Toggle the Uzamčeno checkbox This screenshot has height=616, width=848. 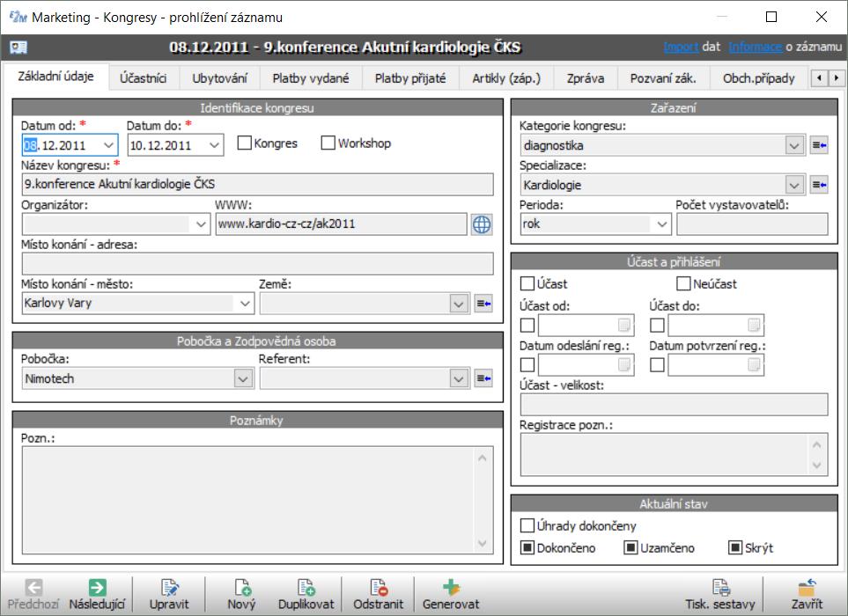point(630,548)
